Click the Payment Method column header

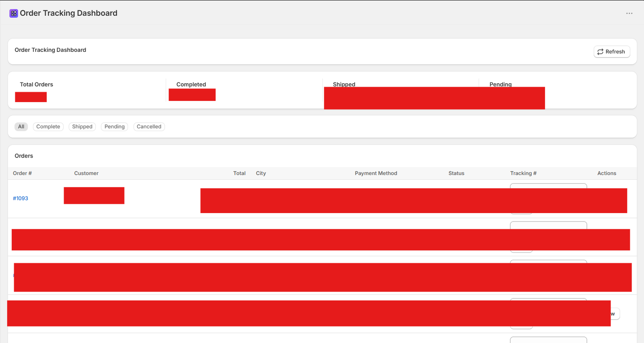[376, 173]
